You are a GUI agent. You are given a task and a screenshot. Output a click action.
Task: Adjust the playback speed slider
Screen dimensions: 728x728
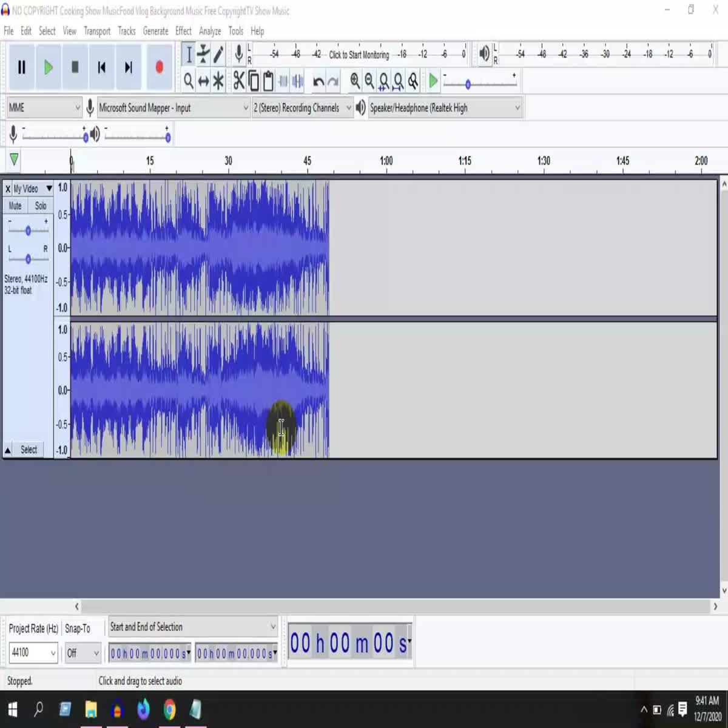click(468, 84)
